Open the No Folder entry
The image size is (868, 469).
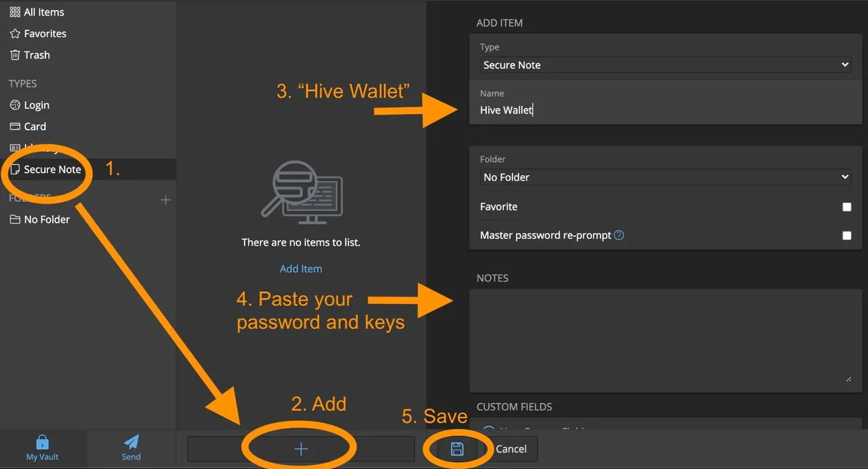(40, 219)
